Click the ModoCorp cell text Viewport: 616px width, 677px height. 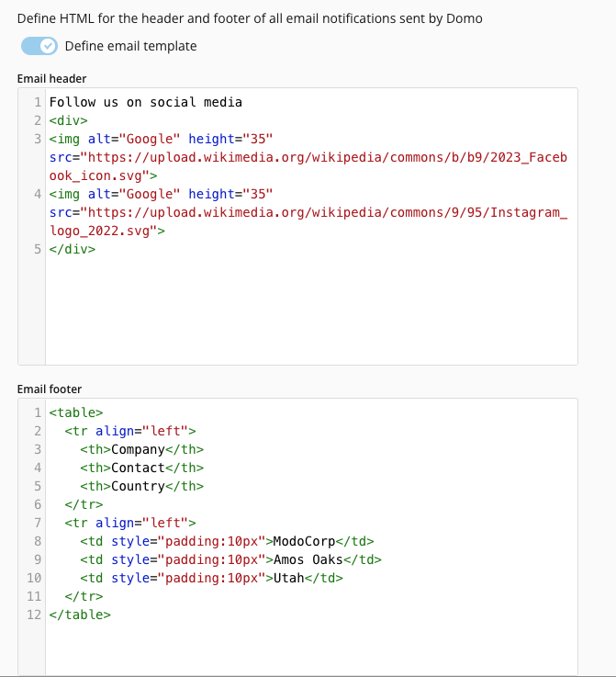click(x=304, y=541)
